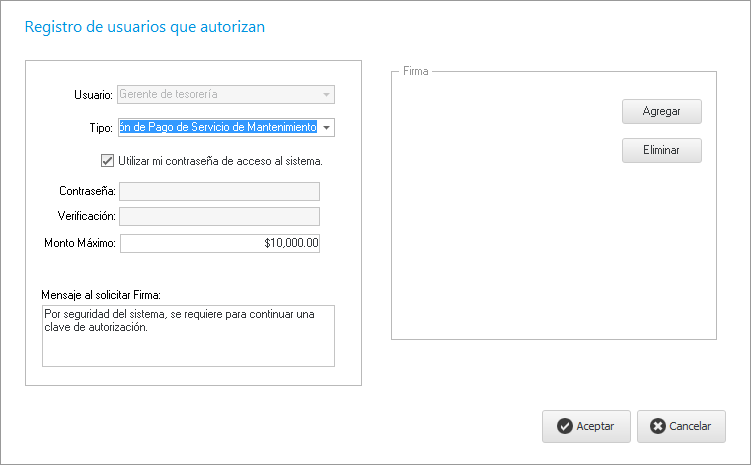This screenshot has height=465, width=751.
Task: Focus the Verificación input field
Action: 219,216
